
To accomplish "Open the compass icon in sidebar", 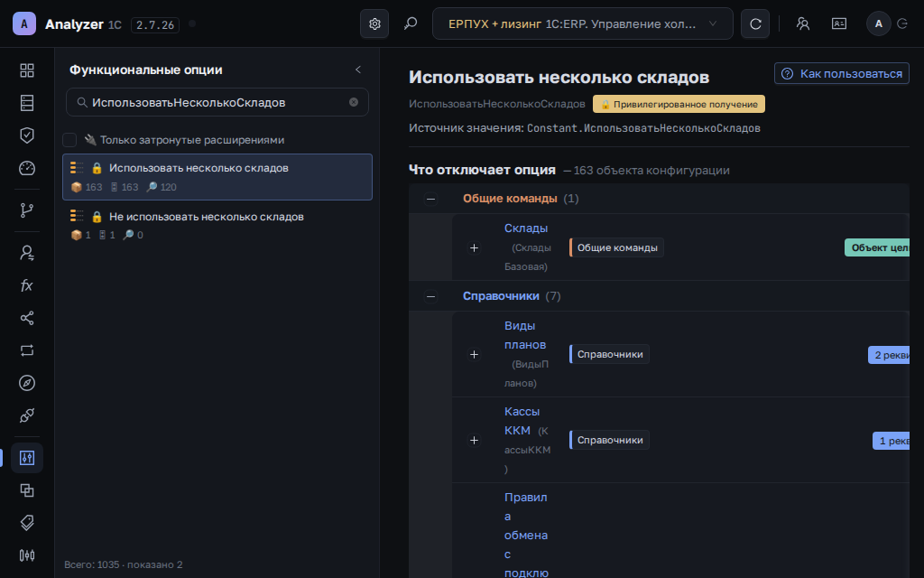I will point(27,383).
